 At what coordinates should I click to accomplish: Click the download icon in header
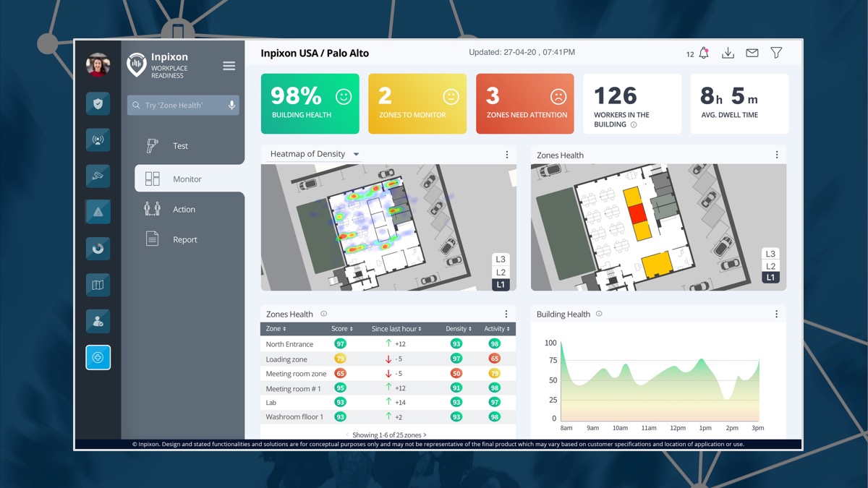[x=728, y=53]
